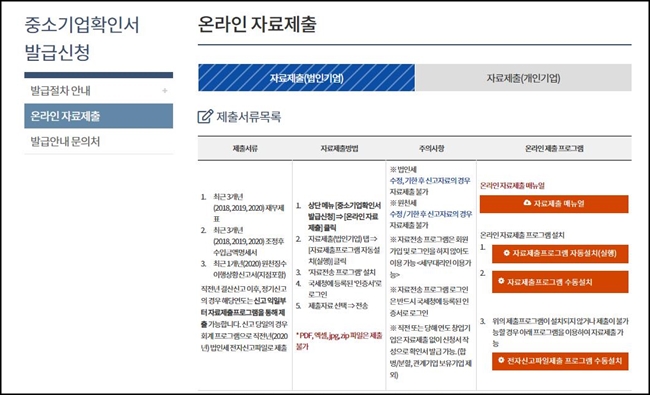Click the edit icon beside 제출서류목록
The height and width of the screenshot is (395, 650).
coord(205,116)
